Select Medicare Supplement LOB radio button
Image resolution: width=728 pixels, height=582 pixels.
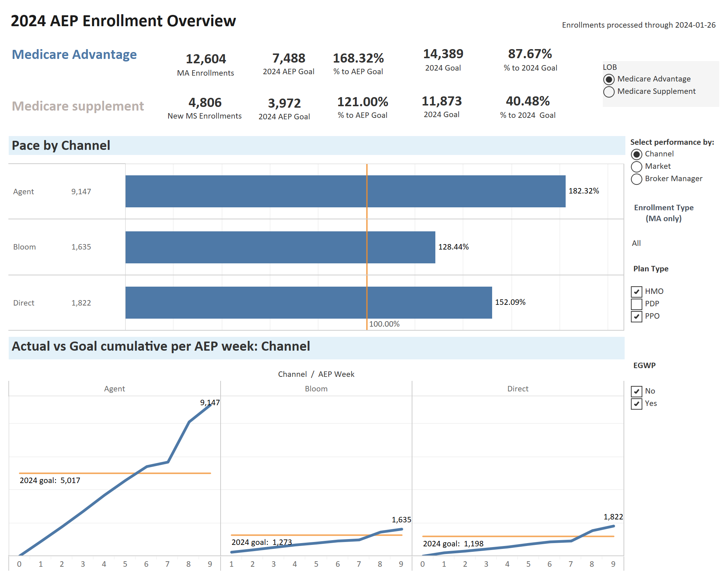(x=609, y=92)
